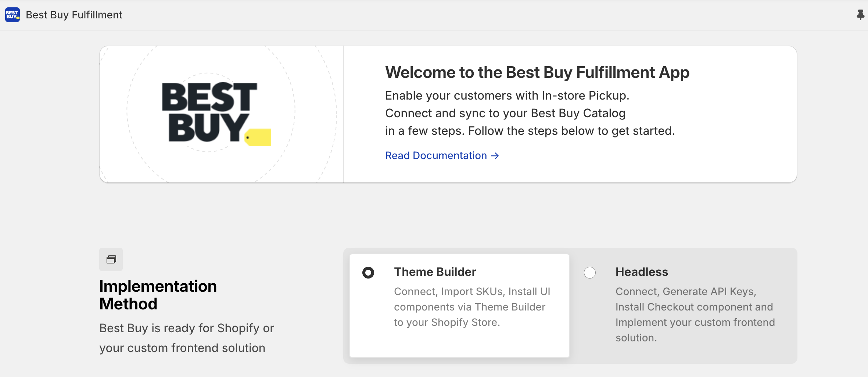
Task: Pin the Best Buy Fulfillment app
Action: pos(860,15)
